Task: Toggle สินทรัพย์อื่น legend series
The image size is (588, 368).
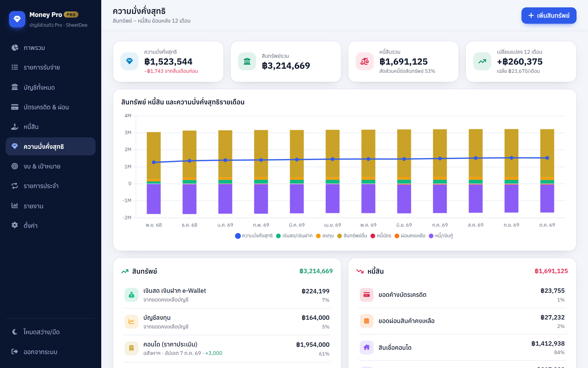Action: 352,236
